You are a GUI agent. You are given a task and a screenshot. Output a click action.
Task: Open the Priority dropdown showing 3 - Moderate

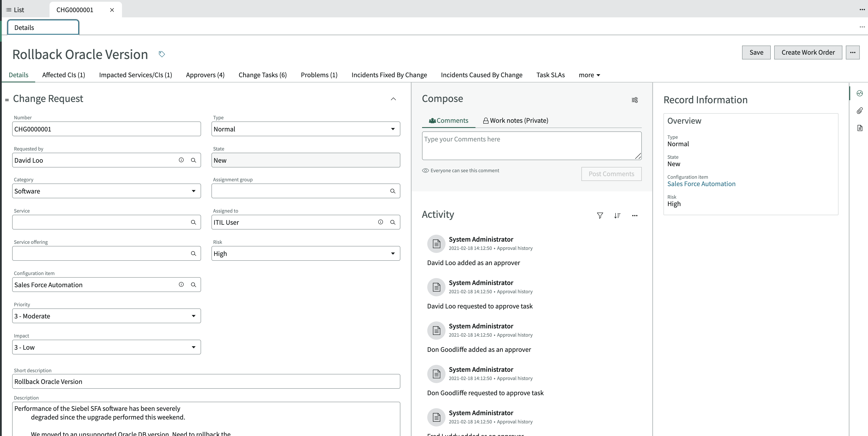[106, 316]
